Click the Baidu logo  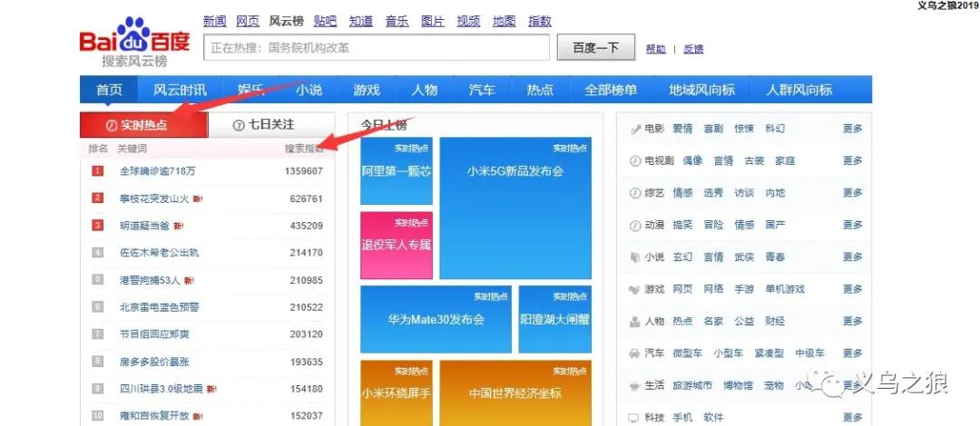coord(134,43)
